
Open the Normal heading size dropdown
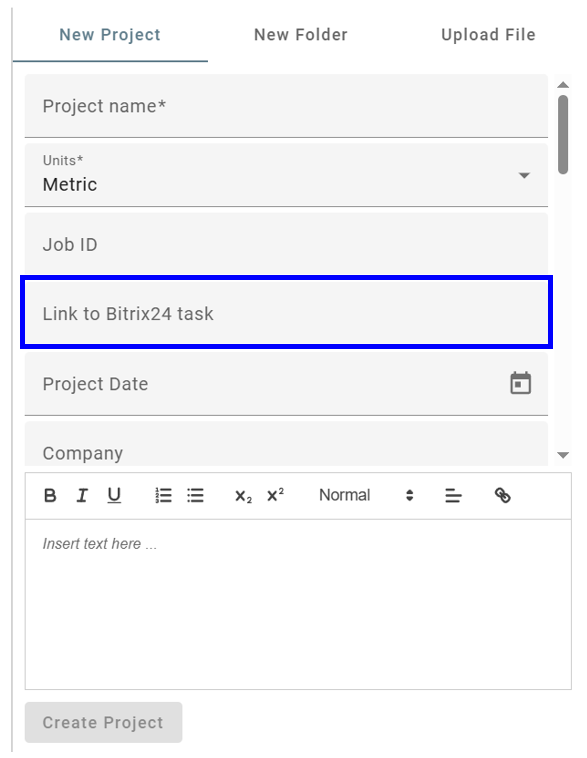point(366,496)
